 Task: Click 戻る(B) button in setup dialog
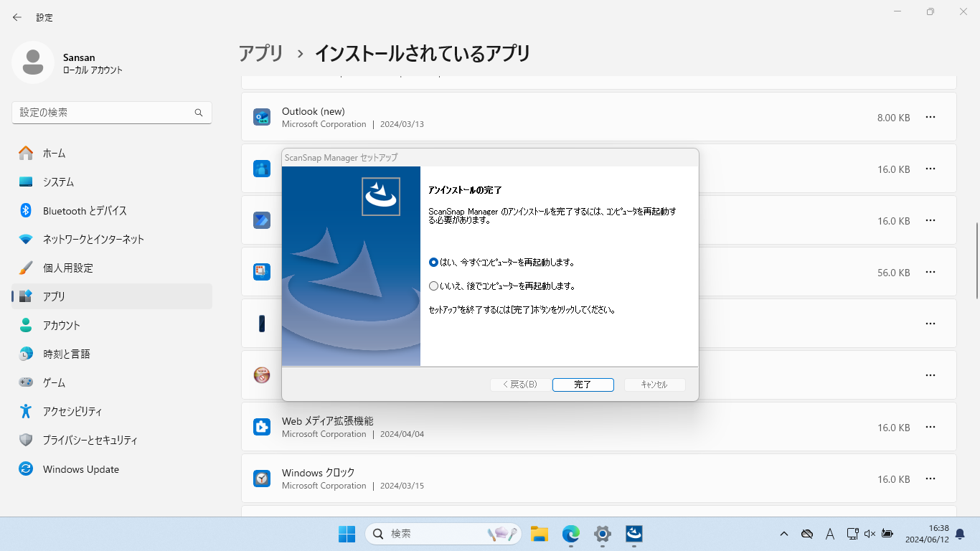pos(520,385)
